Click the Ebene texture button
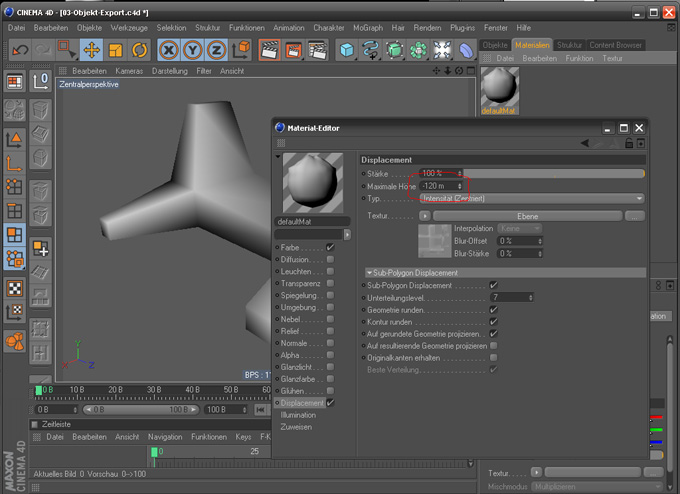Image resolution: width=680 pixels, height=494 pixels. pyautogui.click(x=526, y=215)
